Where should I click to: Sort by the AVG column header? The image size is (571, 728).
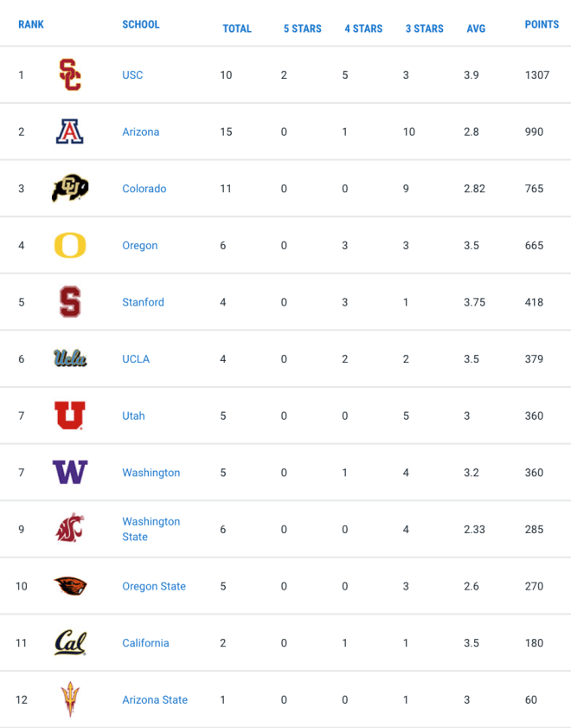coord(476,29)
